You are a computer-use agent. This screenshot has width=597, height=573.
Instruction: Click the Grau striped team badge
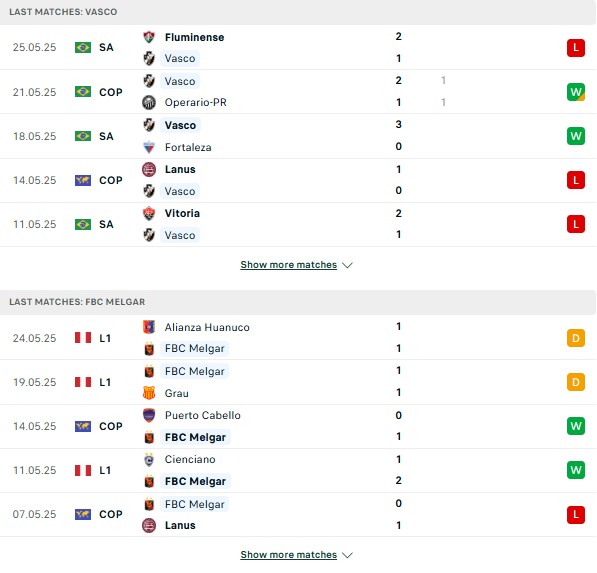pyautogui.click(x=149, y=393)
